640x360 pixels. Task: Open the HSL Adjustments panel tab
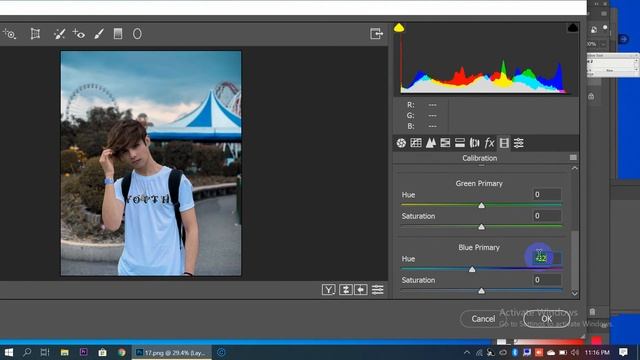pyautogui.click(x=445, y=143)
